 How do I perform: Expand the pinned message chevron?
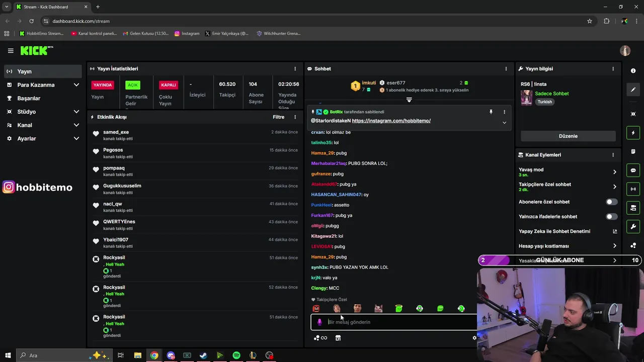[504, 123]
